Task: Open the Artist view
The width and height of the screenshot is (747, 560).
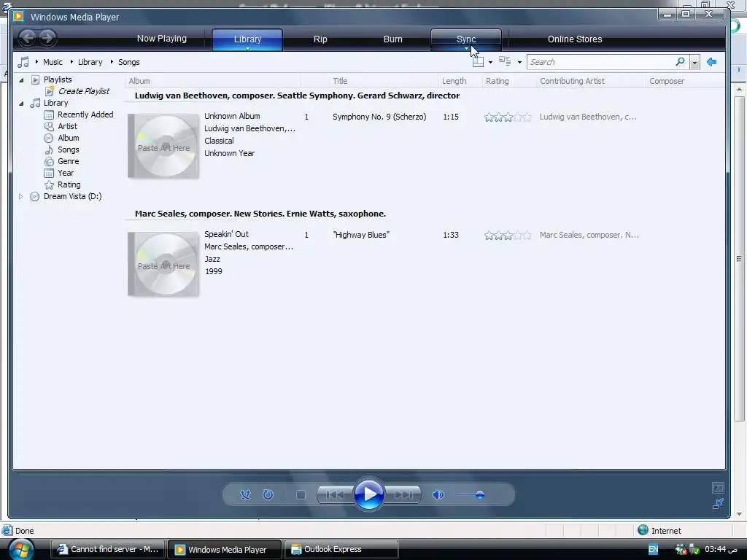Action: (x=67, y=126)
